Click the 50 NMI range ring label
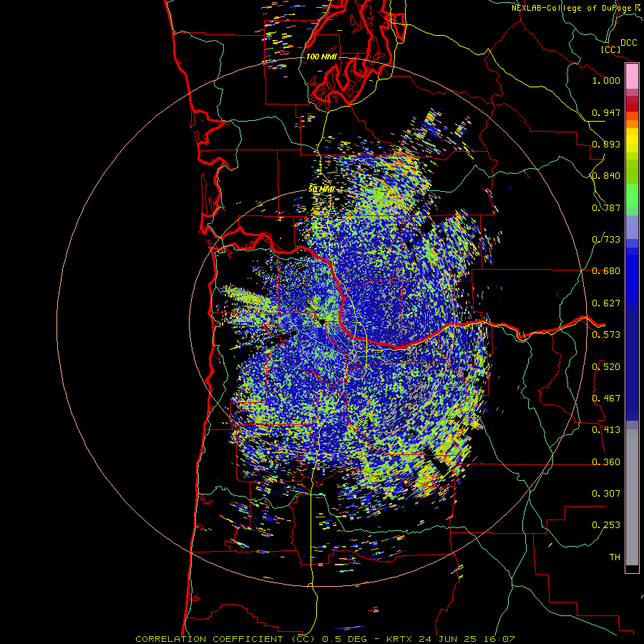 321,190
